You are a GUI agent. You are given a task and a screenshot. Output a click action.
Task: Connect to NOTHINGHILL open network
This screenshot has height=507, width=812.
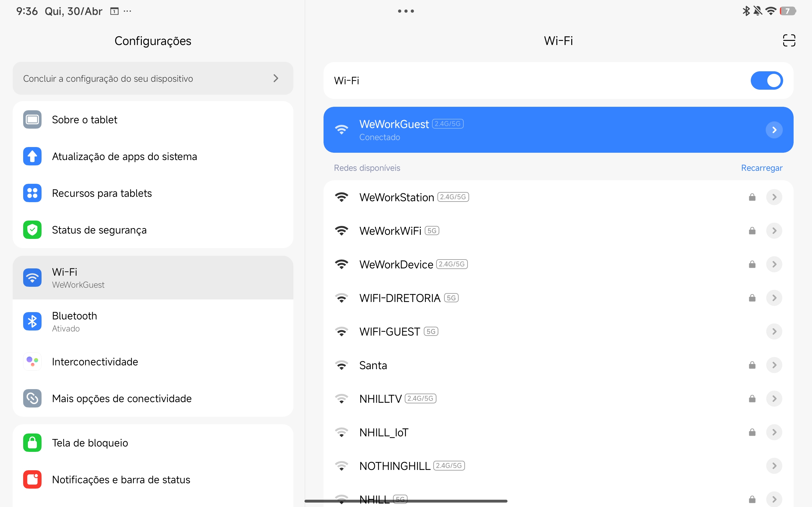coord(558,466)
